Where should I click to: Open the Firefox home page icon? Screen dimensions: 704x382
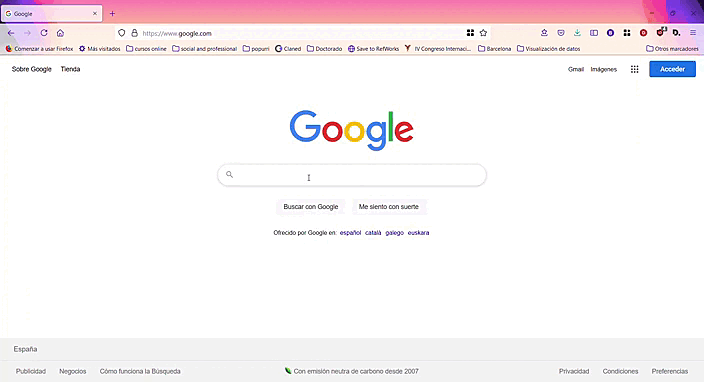(x=60, y=33)
